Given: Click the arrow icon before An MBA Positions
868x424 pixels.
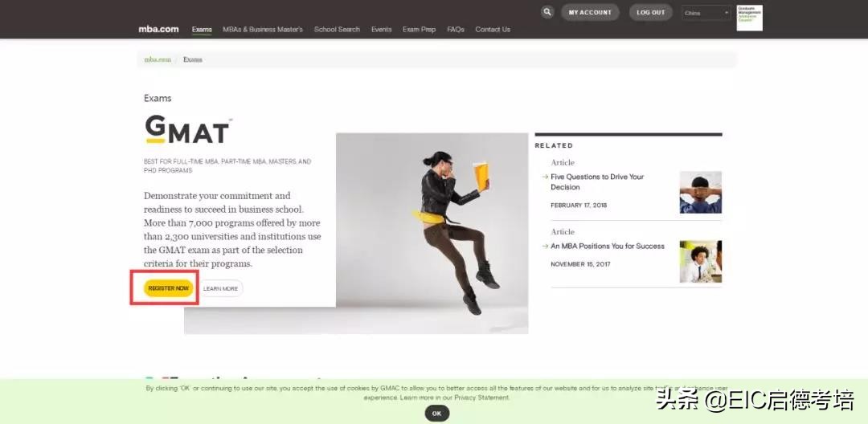Looking at the screenshot, I should [545, 246].
